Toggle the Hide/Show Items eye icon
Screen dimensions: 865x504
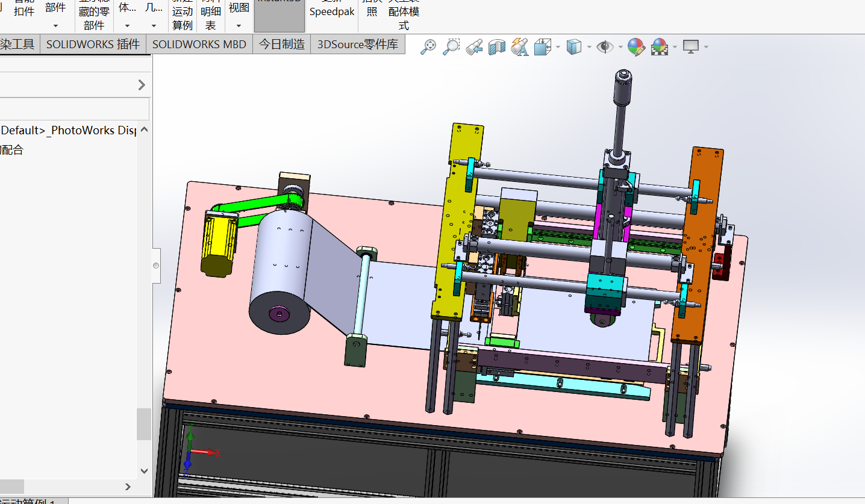point(605,47)
